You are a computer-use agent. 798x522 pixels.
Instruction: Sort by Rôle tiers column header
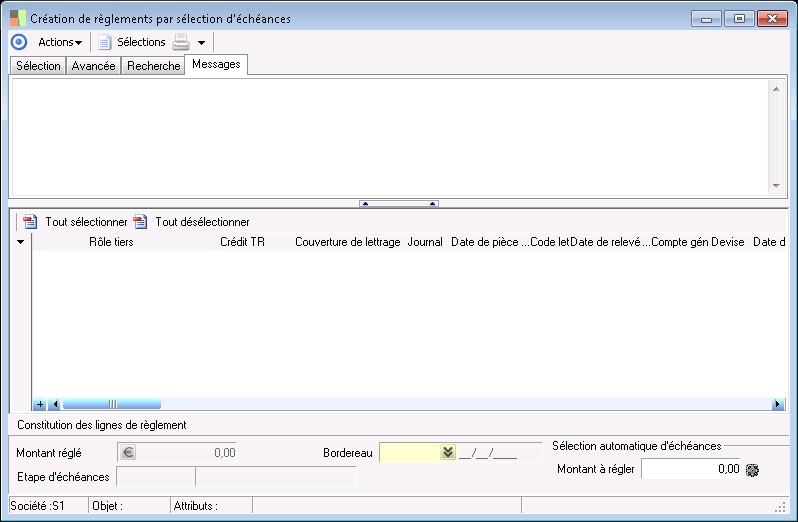coord(111,242)
